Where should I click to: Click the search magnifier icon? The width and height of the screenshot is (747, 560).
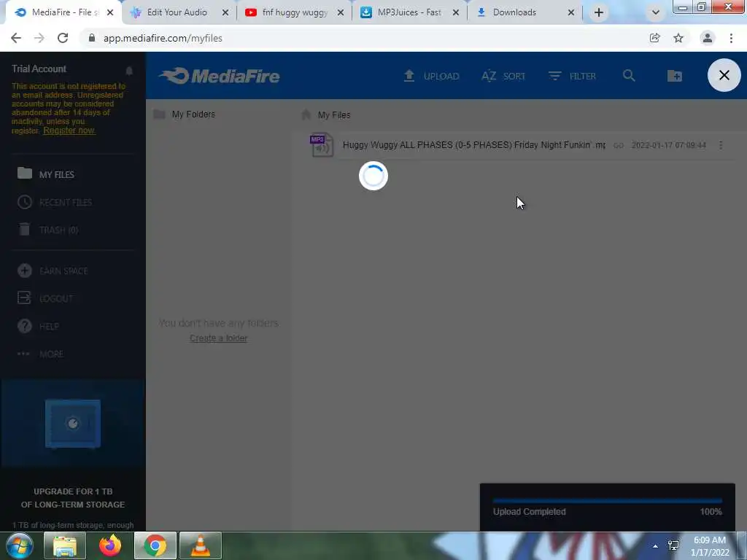tap(629, 76)
